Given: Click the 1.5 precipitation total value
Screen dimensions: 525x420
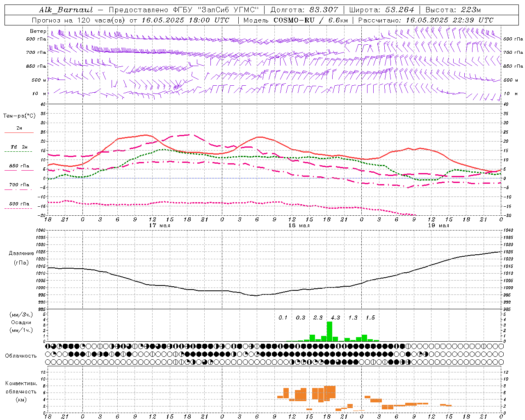Looking at the screenshot, I should 370,317.
